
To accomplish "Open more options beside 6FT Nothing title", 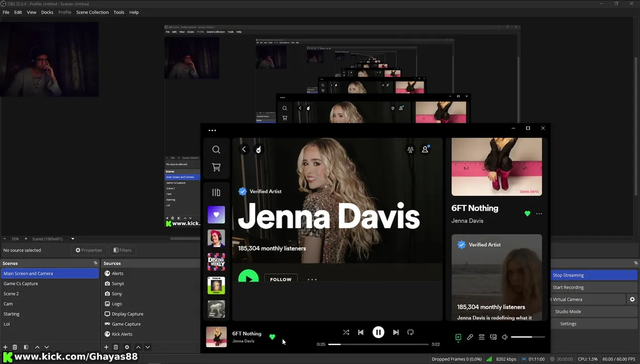I will 539,214.
